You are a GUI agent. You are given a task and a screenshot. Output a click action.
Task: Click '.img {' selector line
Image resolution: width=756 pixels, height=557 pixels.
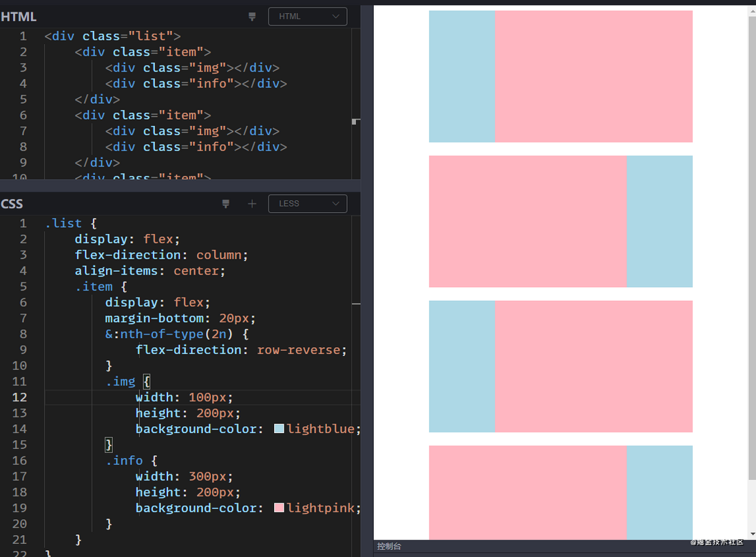(128, 381)
